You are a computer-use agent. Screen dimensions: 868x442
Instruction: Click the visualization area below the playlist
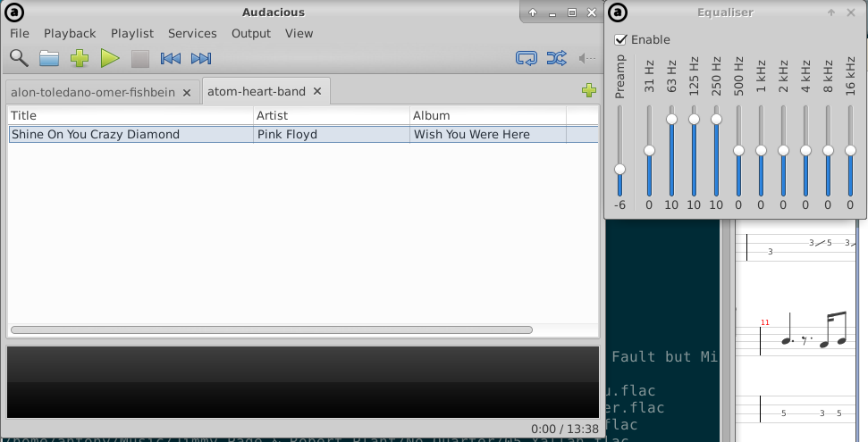pos(303,381)
